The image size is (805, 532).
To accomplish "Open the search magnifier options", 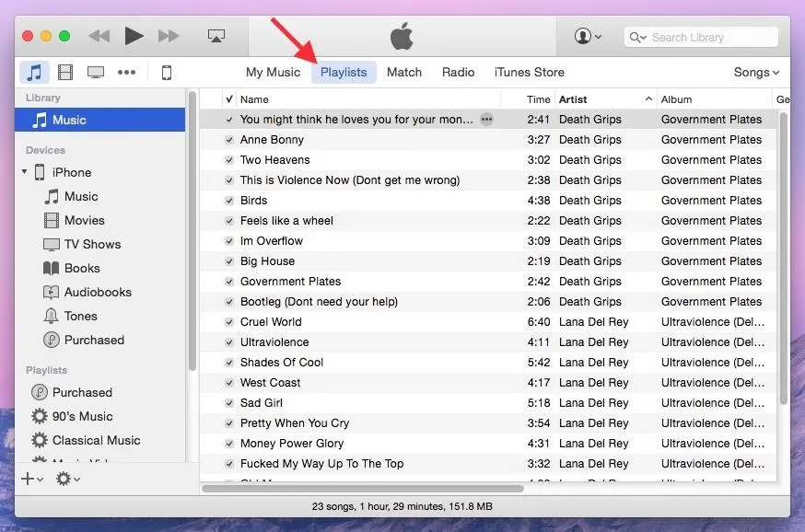I will point(637,38).
